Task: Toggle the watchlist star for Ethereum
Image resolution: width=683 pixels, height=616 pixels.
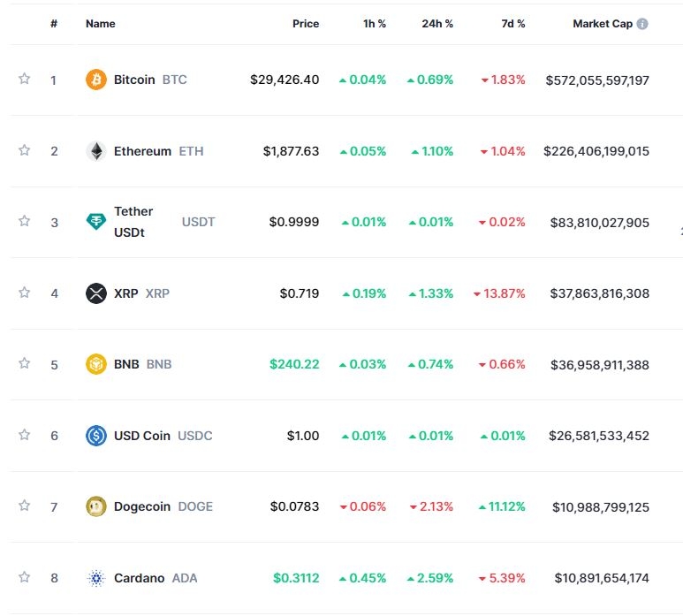Action: 25,150
